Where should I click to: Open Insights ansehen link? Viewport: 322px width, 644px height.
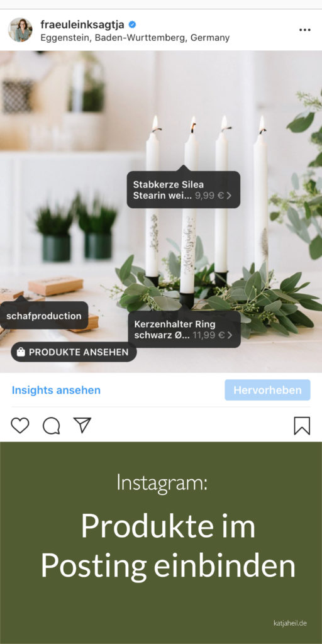[56, 390]
